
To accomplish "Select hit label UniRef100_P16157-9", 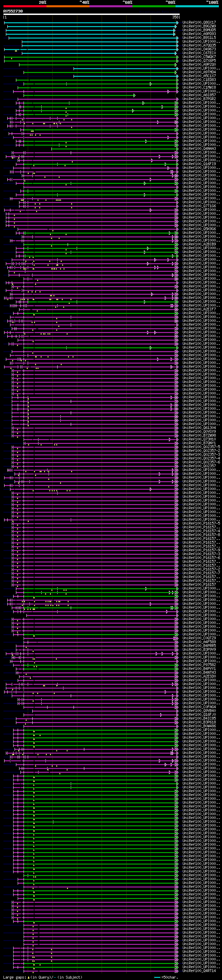I will tap(201, 550).
